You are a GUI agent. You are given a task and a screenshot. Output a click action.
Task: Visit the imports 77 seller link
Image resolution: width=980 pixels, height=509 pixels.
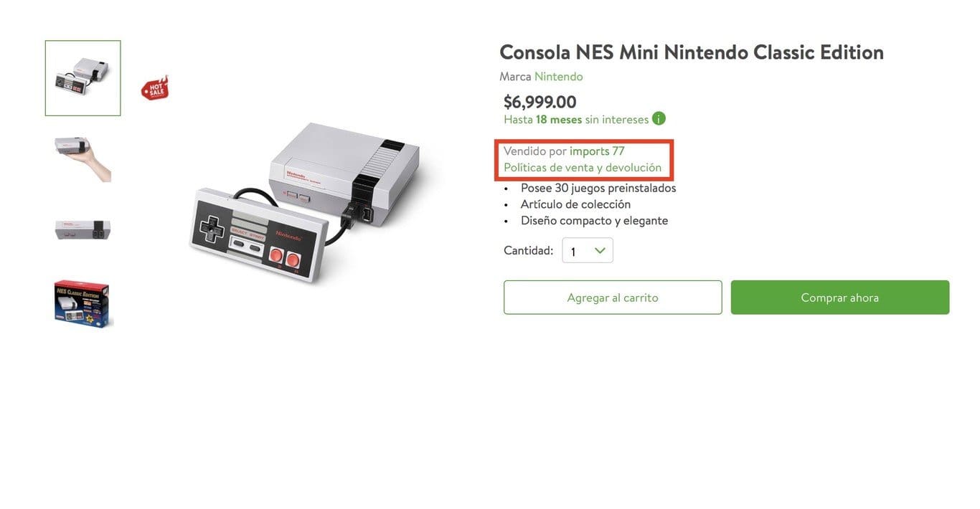pyautogui.click(x=597, y=151)
